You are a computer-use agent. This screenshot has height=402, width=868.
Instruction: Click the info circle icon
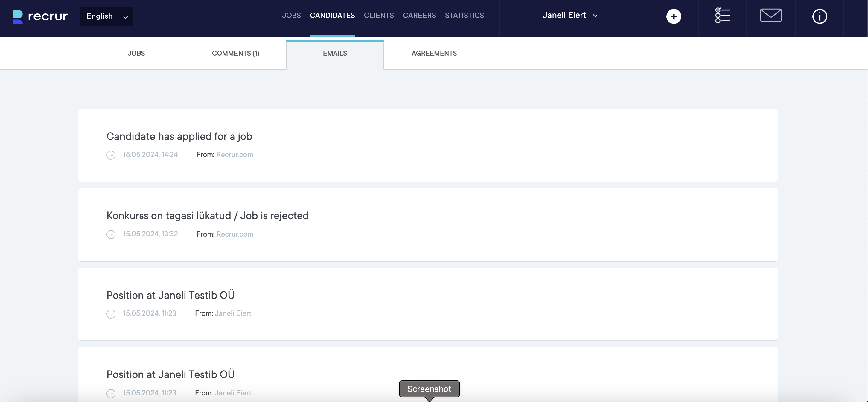click(x=819, y=16)
